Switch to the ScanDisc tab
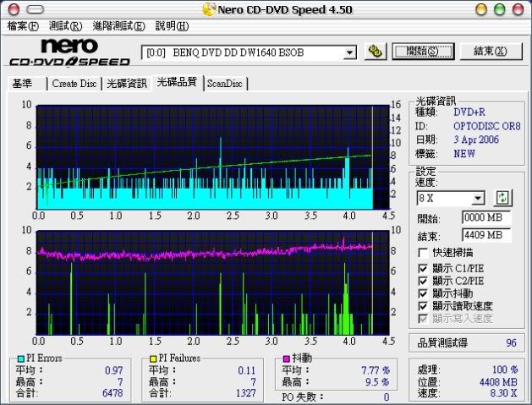This screenshot has width=532, height=405. click(x=225, y=84)
